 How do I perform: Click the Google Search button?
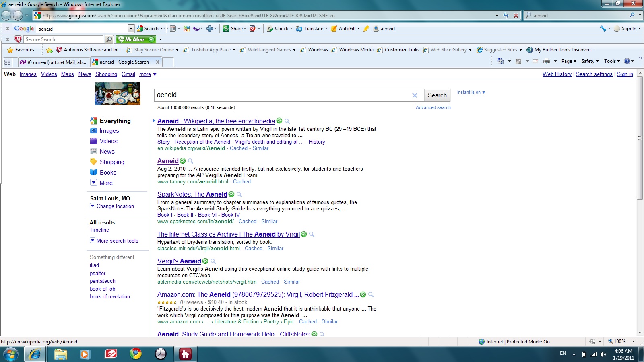pos(437,95)
